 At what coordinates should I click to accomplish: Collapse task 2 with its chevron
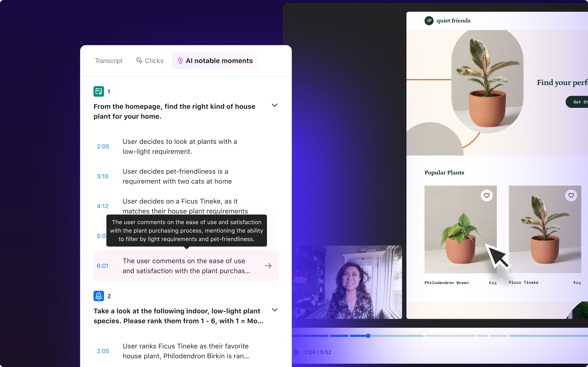point(275,310)
